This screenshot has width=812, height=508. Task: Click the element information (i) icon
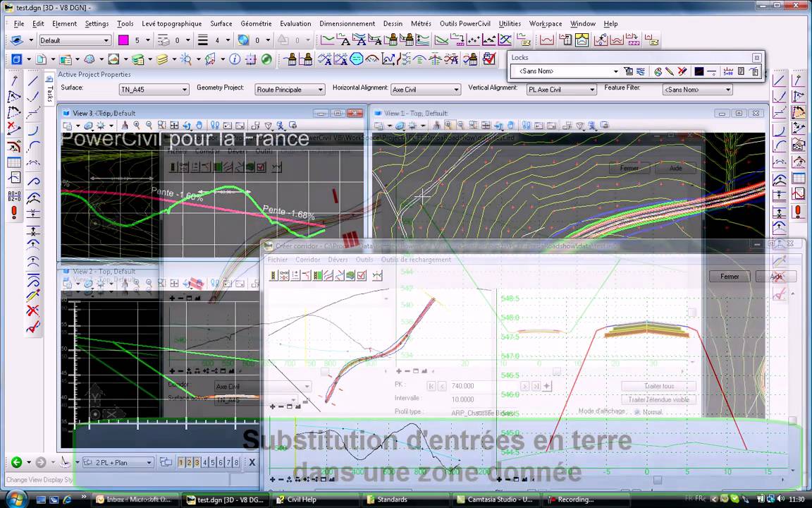[x=235, y=59]
